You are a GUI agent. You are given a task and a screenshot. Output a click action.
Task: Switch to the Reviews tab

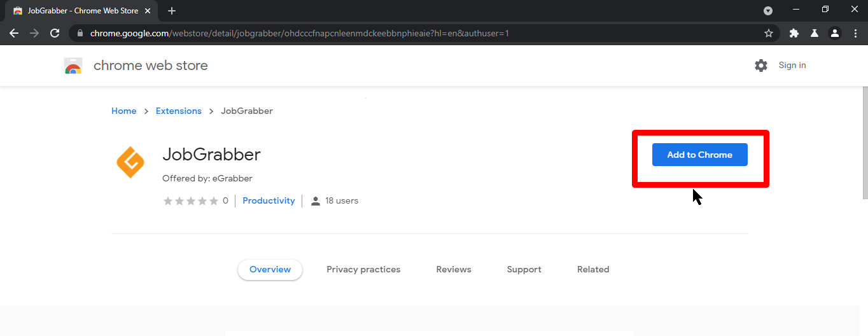click(x=454, y=269)
